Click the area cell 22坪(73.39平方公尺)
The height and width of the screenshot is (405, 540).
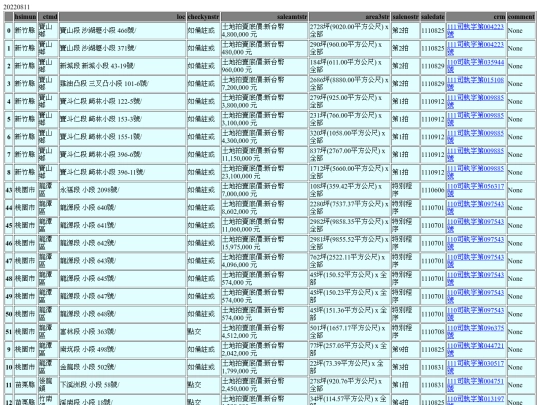tap(349, 367)
